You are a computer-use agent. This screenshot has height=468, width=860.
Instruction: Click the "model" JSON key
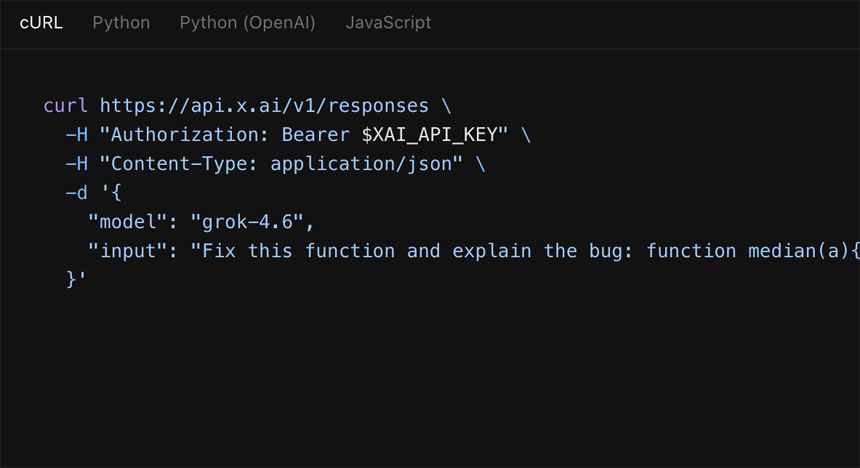click(x=127, y=222)
